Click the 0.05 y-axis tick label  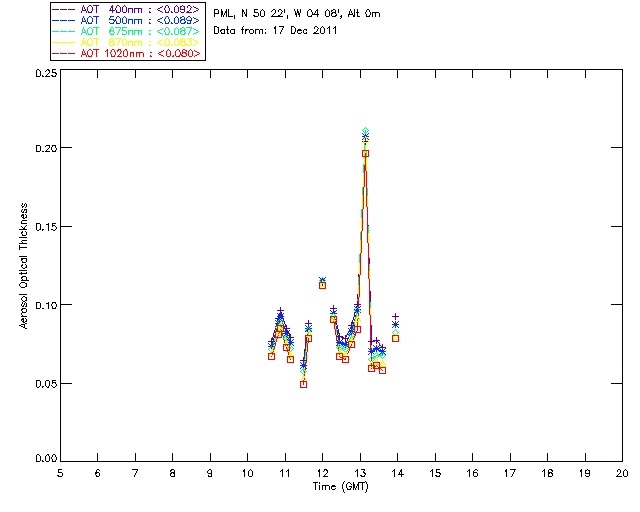(46, 384)
